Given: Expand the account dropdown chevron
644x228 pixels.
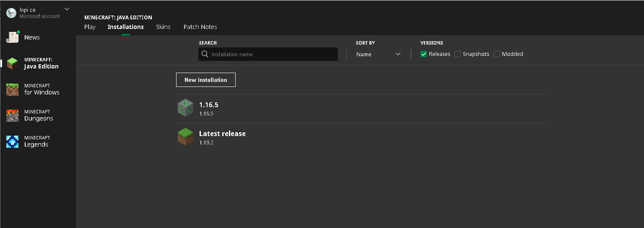Looking at the screenshot, I should click(x=67, y=9).
